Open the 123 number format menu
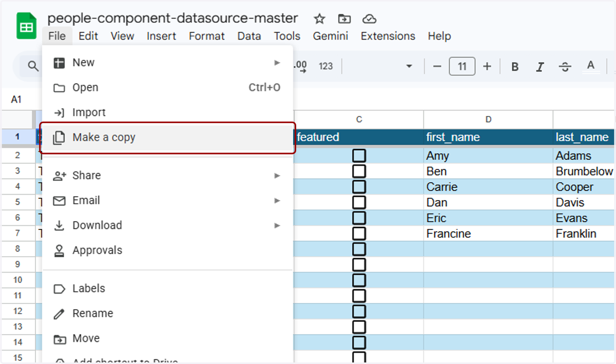Image resolution: width=616 pixels, height=364 pixels. point(325,66)
